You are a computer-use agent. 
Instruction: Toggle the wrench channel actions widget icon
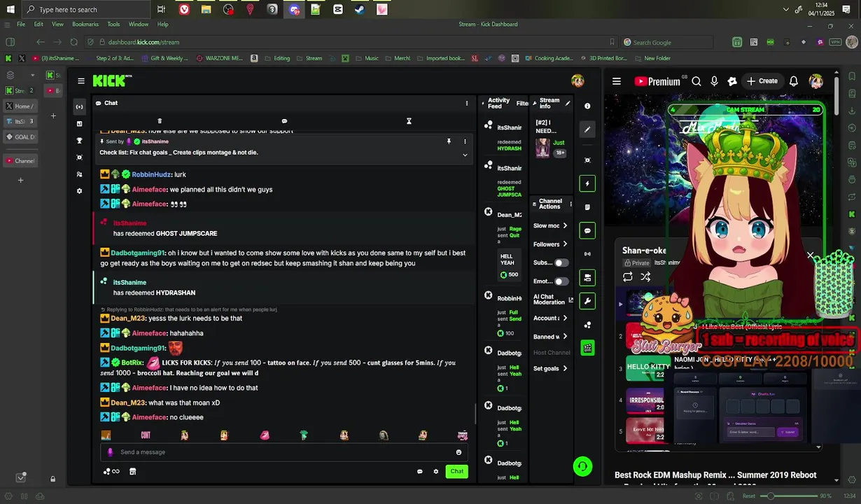[x=587, y=301]
